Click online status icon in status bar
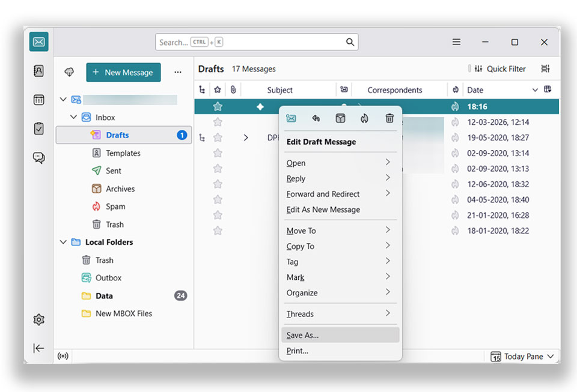 (x=63, y=356)
